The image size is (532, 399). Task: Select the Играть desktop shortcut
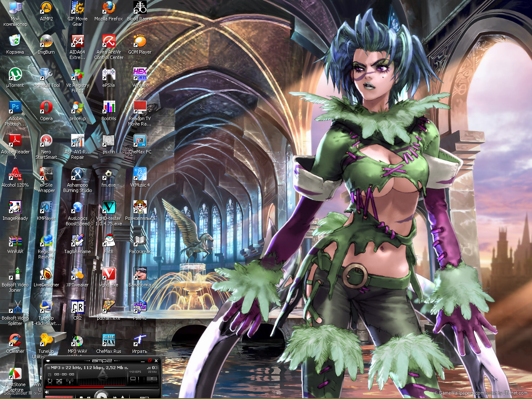point(140,340)
